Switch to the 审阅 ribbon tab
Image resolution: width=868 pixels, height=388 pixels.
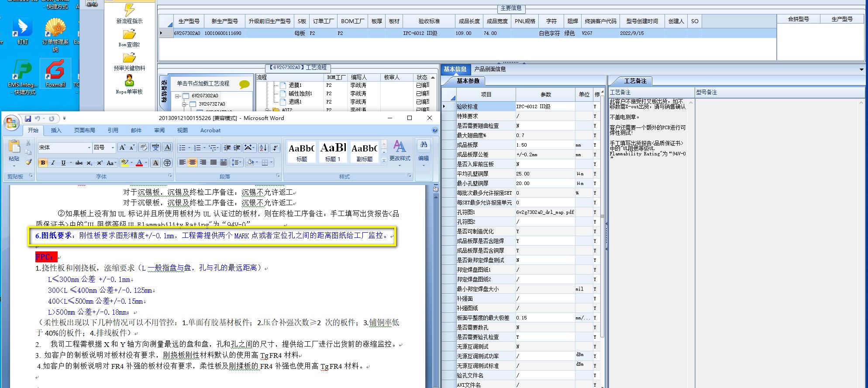[159, 130]
